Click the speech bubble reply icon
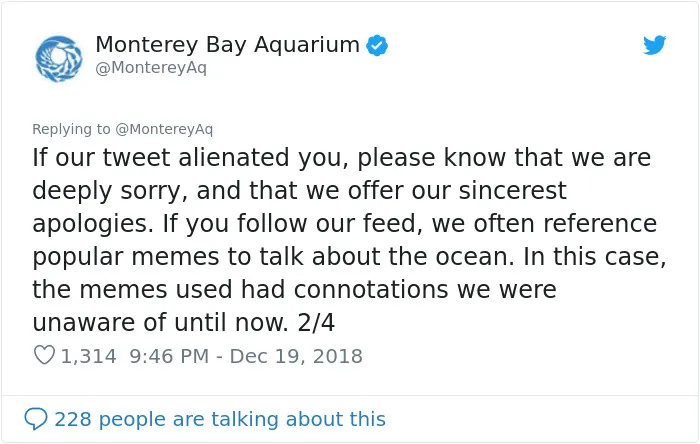The width and height of the screenshot is (700, 444). click(36, 419)
